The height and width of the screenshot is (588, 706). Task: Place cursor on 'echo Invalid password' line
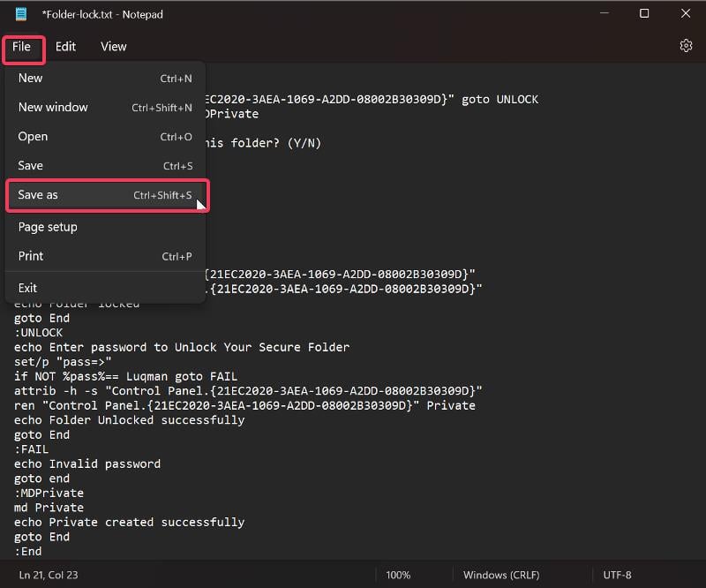[87, 464]
